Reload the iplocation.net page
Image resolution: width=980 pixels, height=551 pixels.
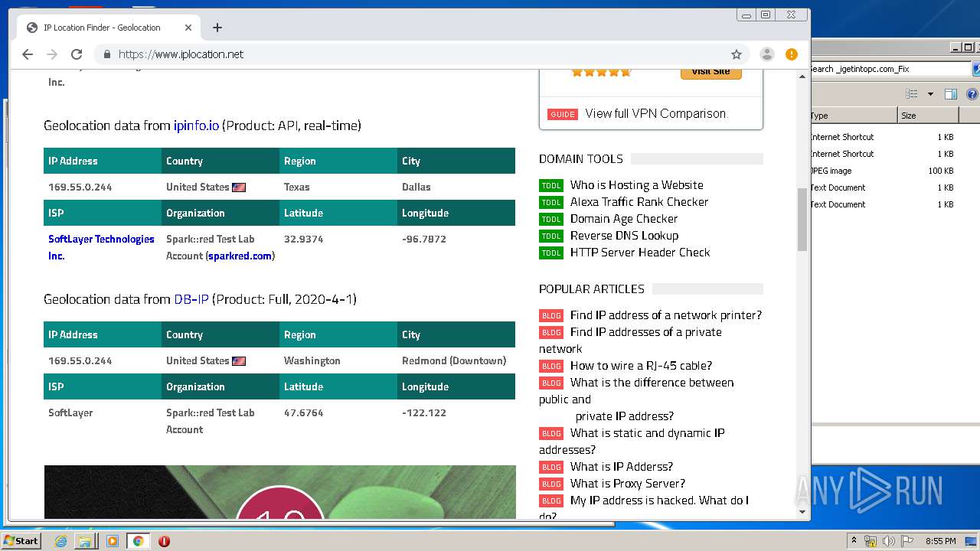[77, 54]
